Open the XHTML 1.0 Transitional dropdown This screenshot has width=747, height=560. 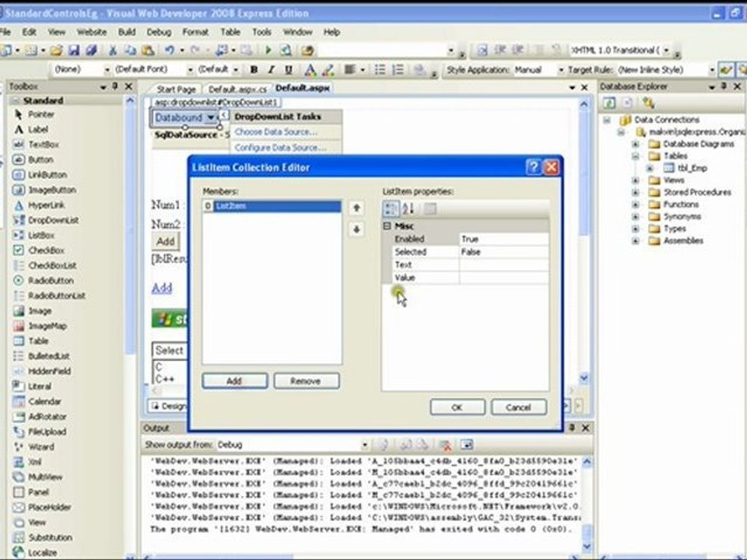pos(666,50)
